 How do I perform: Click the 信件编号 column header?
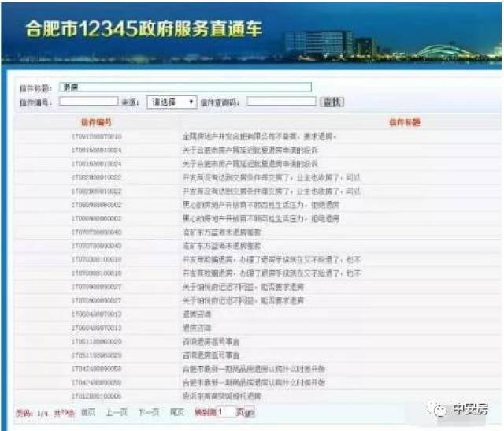[96, 122]
